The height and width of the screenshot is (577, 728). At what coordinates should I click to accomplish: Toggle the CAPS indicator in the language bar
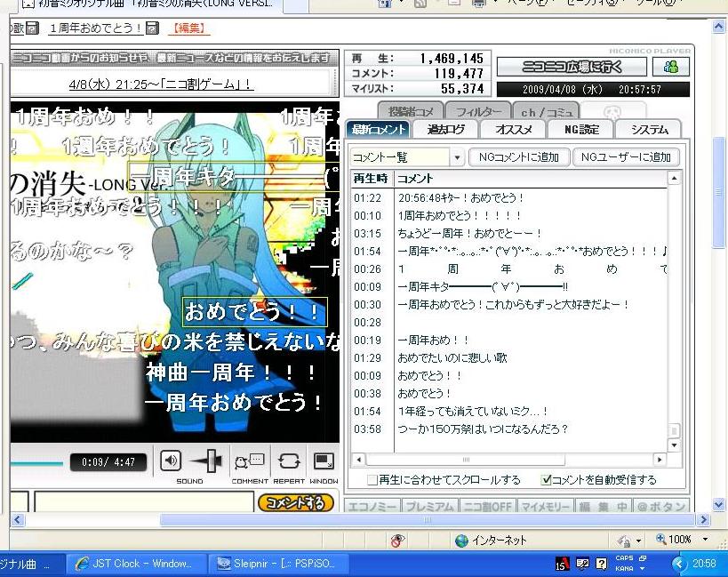[624, 558]
